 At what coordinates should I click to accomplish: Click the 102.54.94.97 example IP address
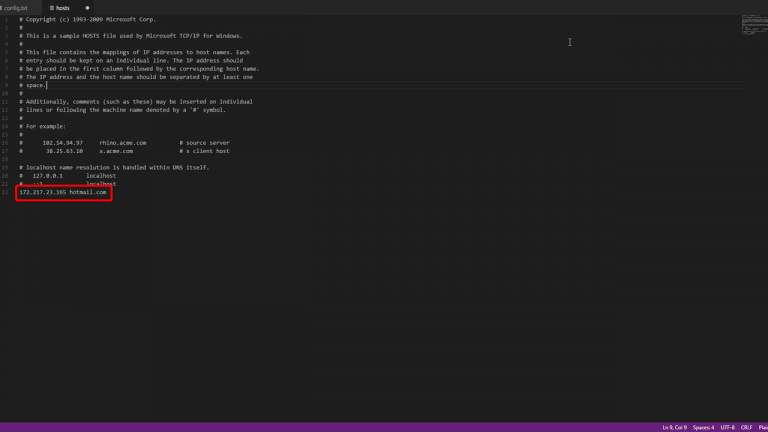click(63, 143)
